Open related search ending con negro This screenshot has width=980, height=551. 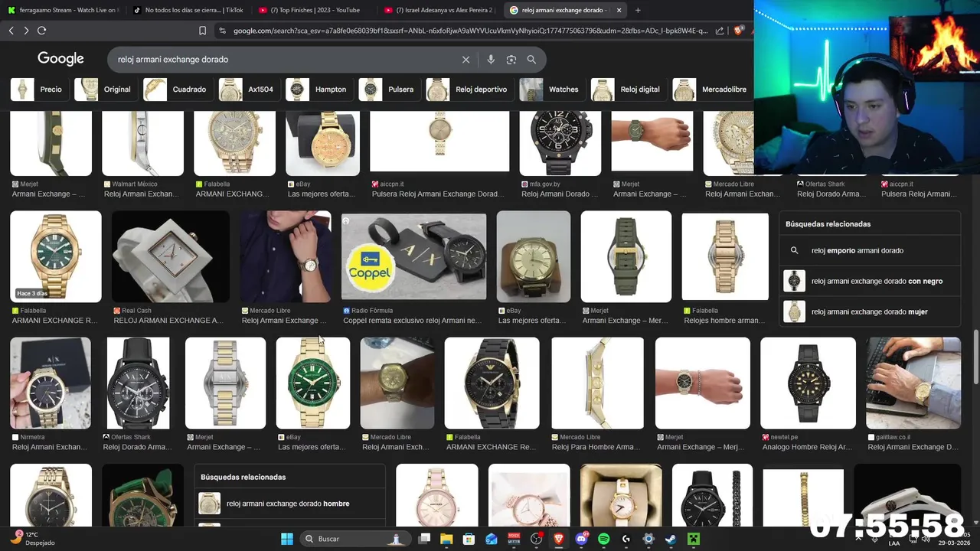point(870,281)
